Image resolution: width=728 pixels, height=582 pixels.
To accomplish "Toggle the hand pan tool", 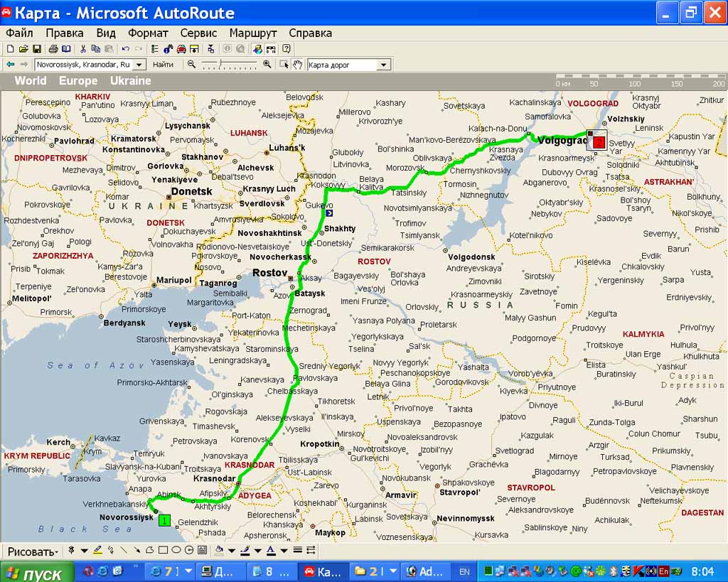I will click(297, 65).
